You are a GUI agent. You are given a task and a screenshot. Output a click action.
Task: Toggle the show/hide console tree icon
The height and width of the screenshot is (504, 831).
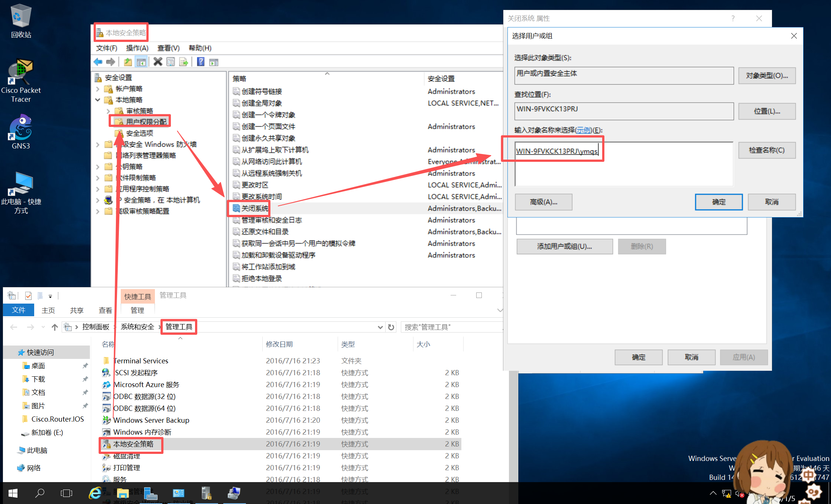click(141, 62)
